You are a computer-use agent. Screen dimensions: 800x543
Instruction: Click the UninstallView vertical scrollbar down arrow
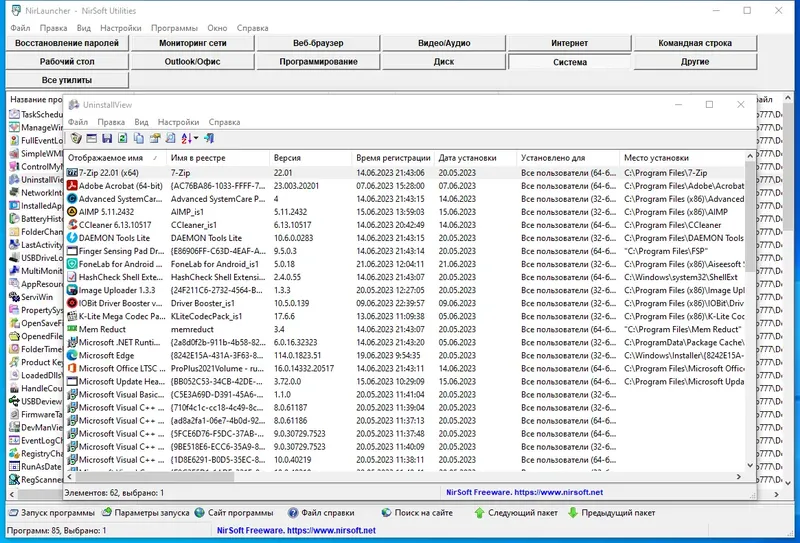[750, 465]
